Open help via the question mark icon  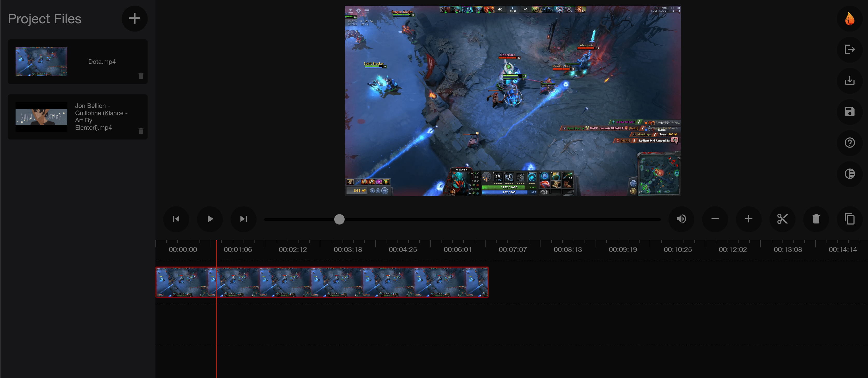point(850,143)
